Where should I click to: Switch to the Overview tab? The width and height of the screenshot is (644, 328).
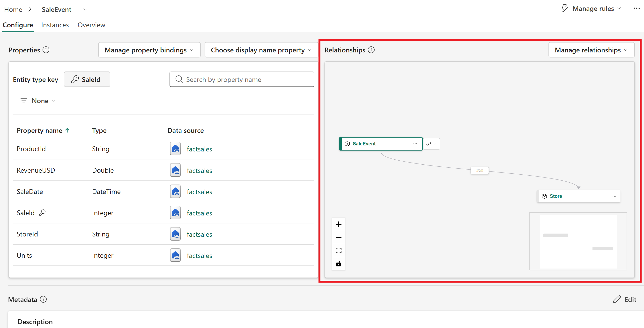[x=91, y=25]
